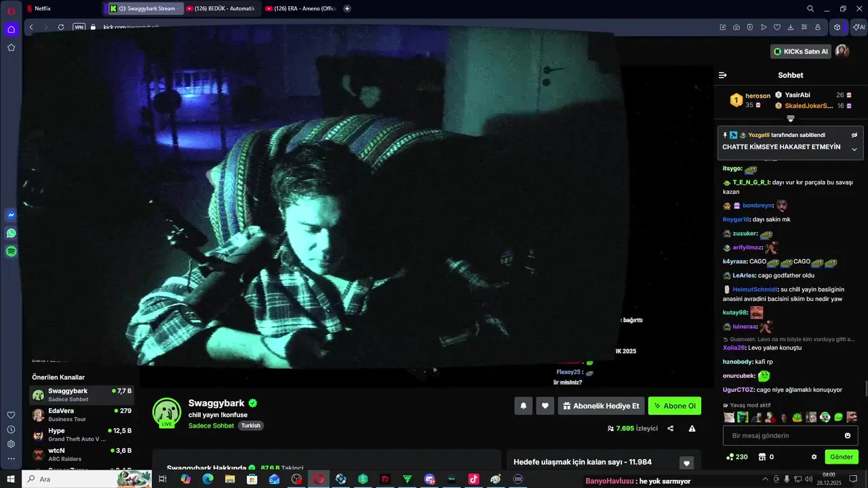Image resolution: width=868 pixels, height=488 pixels.
Task: Open Swaggybark live avatar
Action: coord(167,413)
